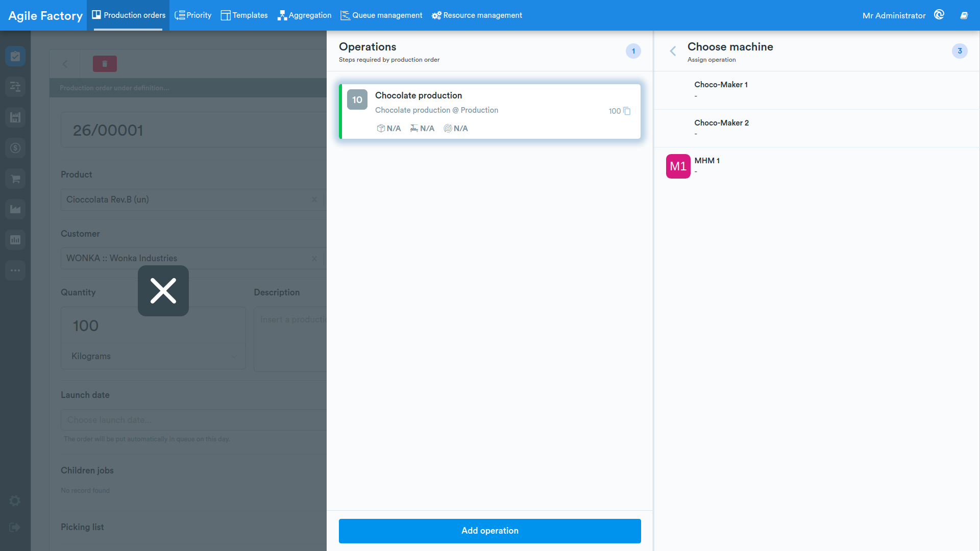Viewport: 980px width, 551px height.
Task: Click the spiral support icon in header
Action: pyautogui.click(x=939, y=15)
